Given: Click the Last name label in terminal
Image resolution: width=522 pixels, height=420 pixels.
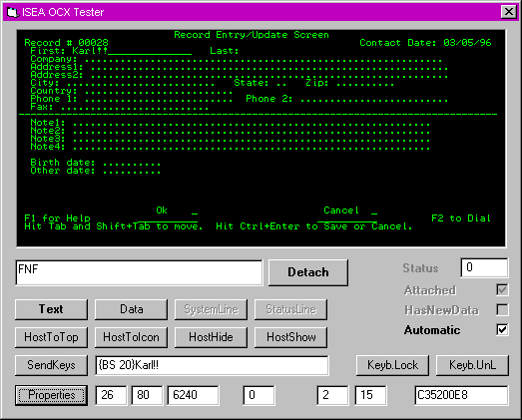Looking at the screenshot, I should 225,51.
